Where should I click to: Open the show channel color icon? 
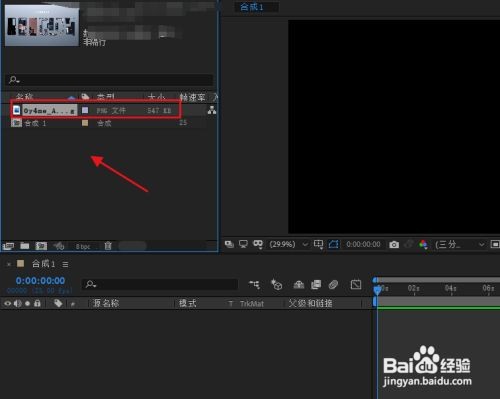(423, 245)
